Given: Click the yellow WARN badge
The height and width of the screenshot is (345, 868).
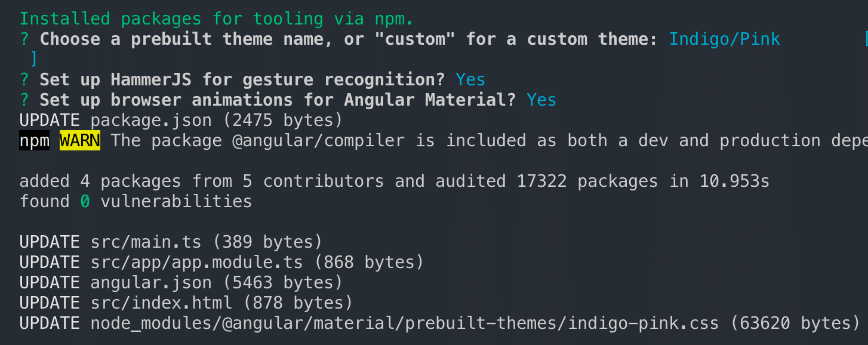Looking at the screenshot, I should pyautogui.click(x=80, y=141).
